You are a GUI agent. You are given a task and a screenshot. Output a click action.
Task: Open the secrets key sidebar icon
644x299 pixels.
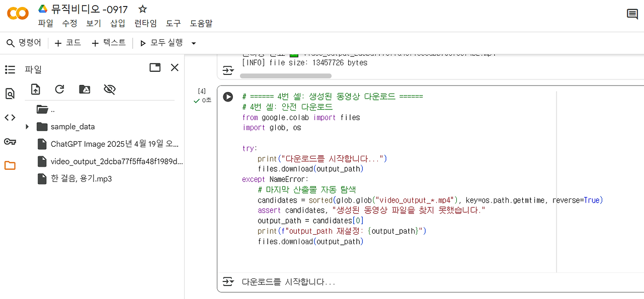pyautogui.click(x=10, y=142)
